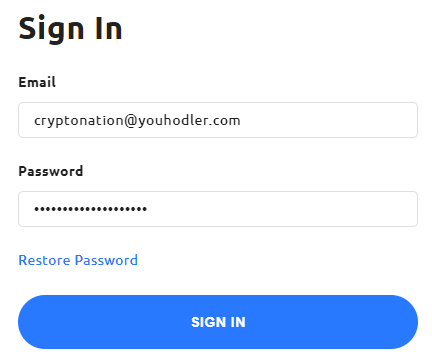Click after the last password dot
Screen dimensions: 432x362
[149, 209]
